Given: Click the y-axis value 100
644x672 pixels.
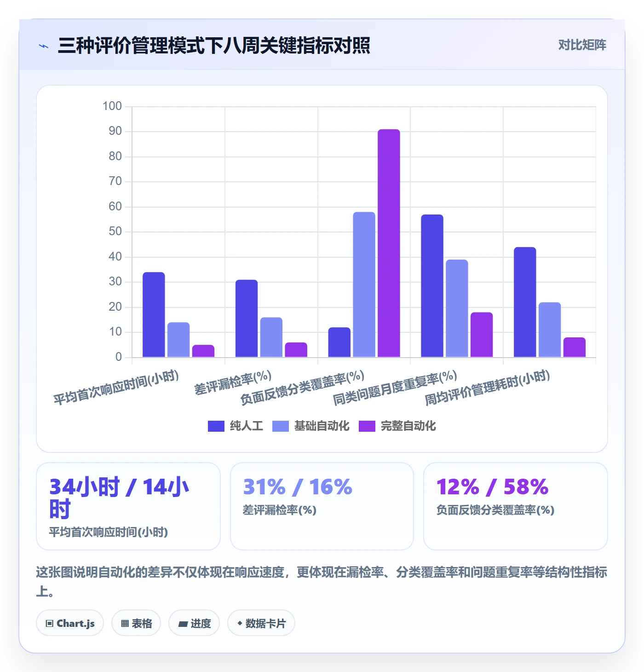Looking at the screenshot, I should click(x=112, y=106).
